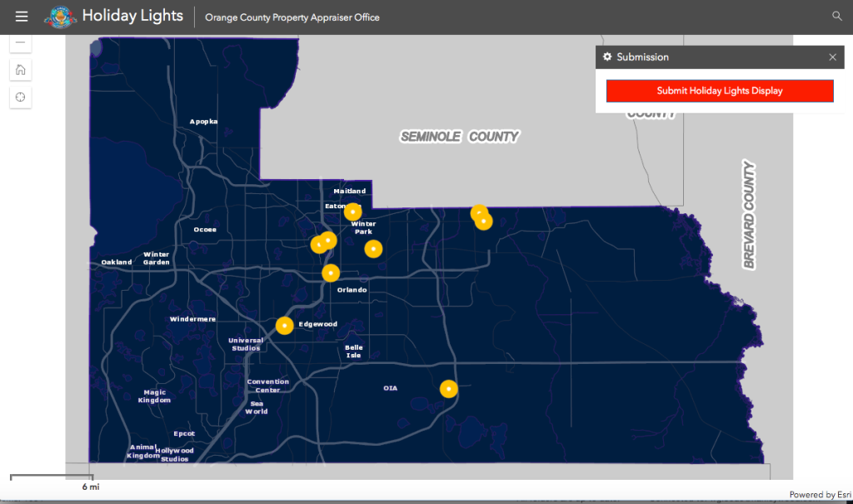Image resolution: width=853 pixels, height=504 pixels.
Task: Select the yellow marker beside Edgewood
Action: 285,326
